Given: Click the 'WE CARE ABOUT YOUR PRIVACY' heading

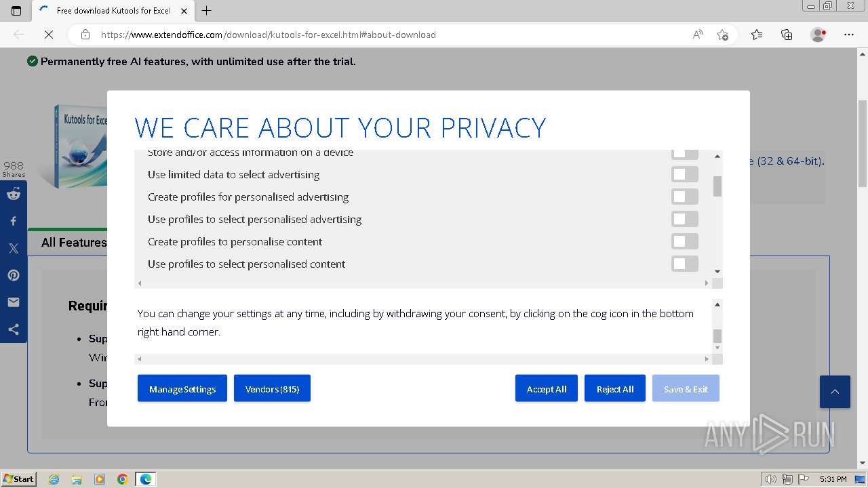Looking at the screenshot, I should 340,127.
